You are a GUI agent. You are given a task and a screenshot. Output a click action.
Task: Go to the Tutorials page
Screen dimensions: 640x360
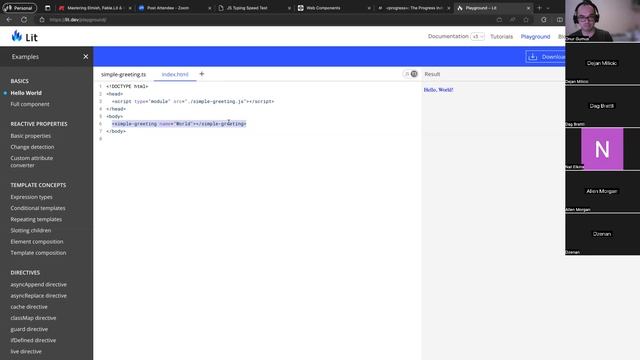coord(501,36)
